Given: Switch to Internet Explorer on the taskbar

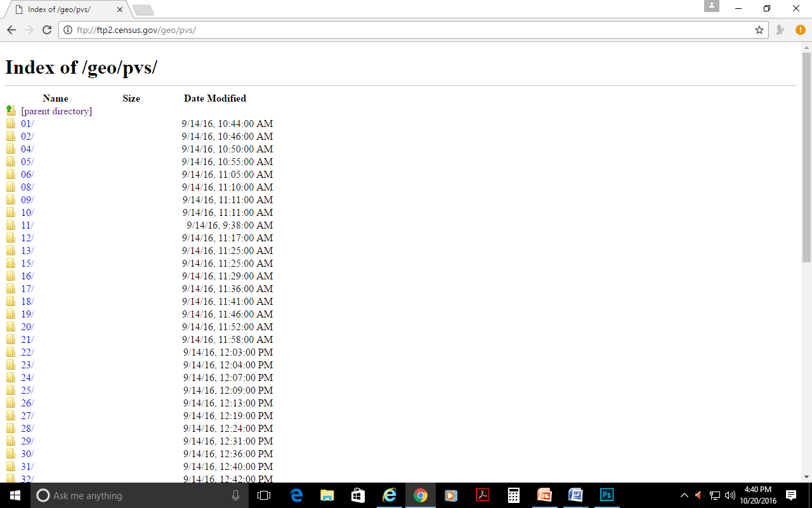Looking at the screenshot, I should coord(389,495).
